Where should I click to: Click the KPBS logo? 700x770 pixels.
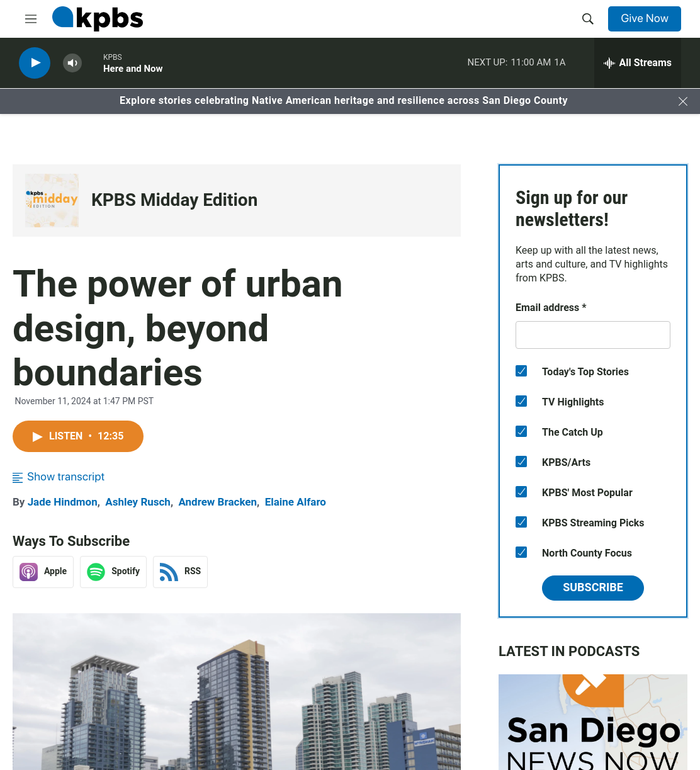(98, 18)
